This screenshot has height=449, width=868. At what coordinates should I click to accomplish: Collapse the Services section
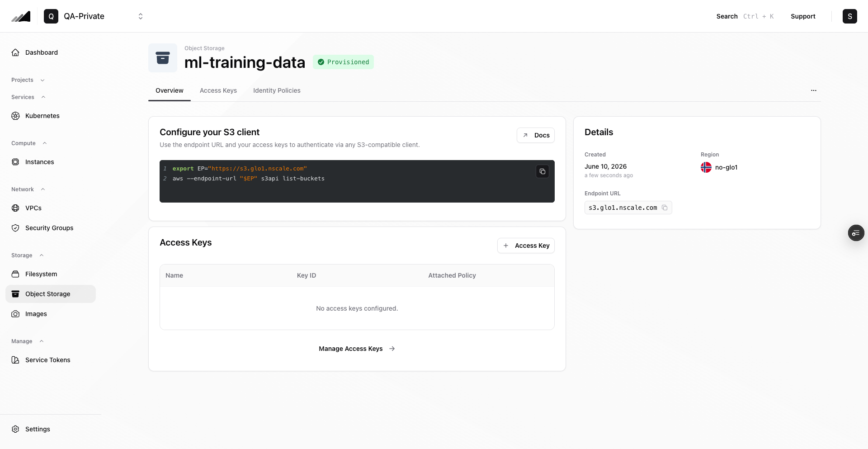pos(28,97)
